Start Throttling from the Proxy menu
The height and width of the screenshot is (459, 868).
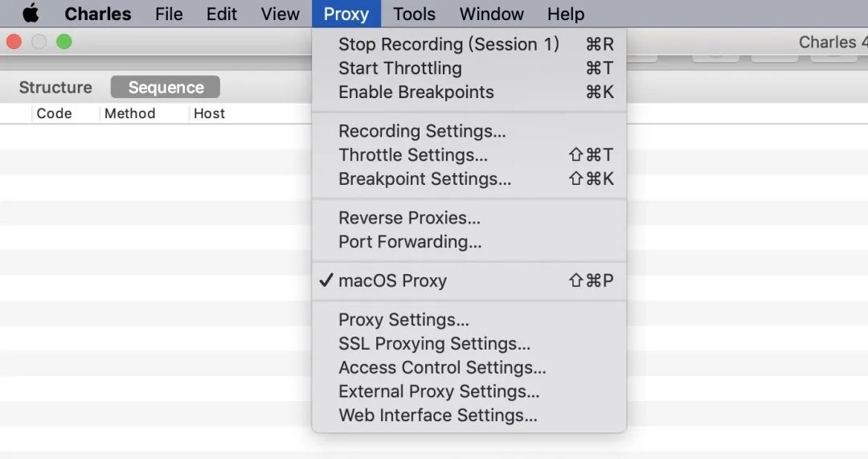tap(399, 68)
